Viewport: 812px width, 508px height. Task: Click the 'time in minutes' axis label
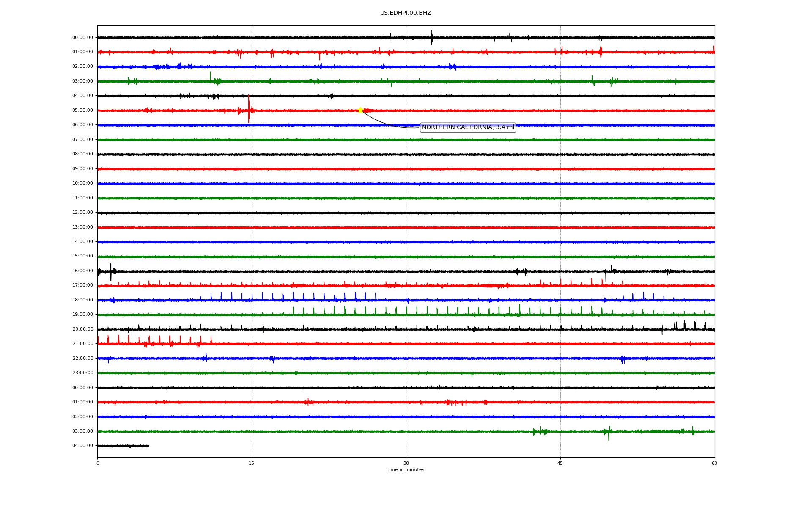point(406,470)
